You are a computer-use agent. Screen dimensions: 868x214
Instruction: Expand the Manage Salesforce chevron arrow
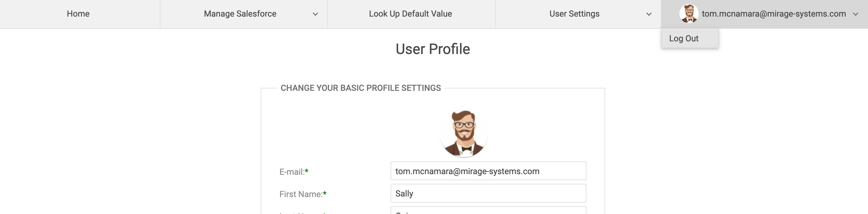[315, 14]
